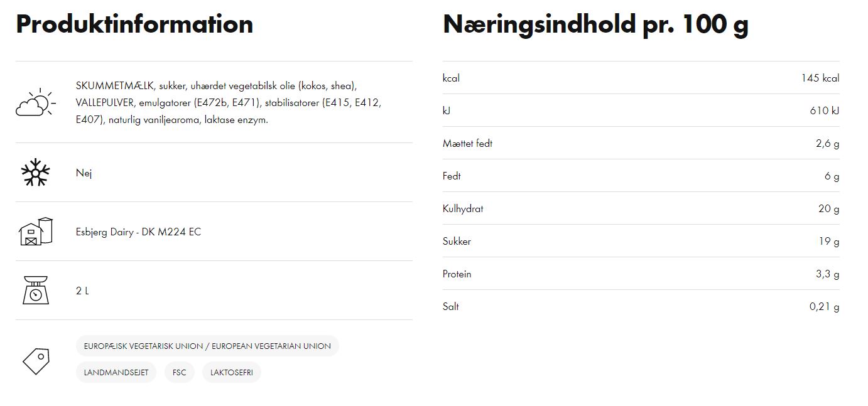This screenshot has height=406, width=868.
Task: Click the price tag labels icon
Action: [x=35, y=361]
